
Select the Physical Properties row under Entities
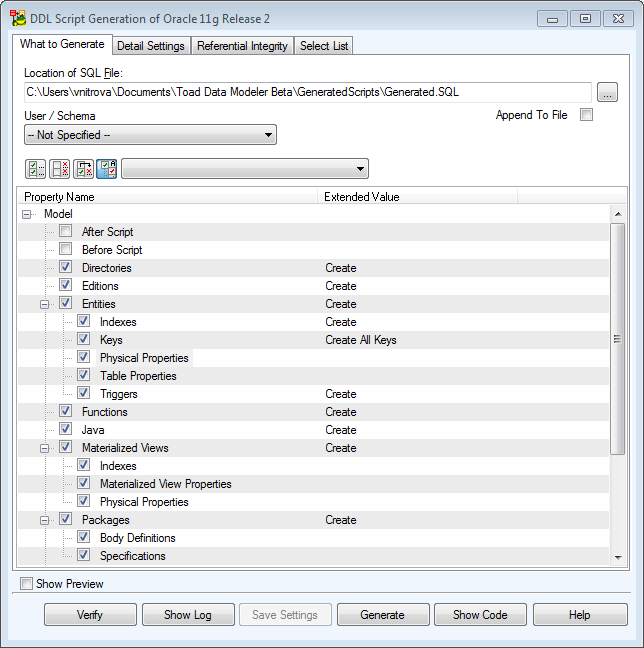(314, 358)
